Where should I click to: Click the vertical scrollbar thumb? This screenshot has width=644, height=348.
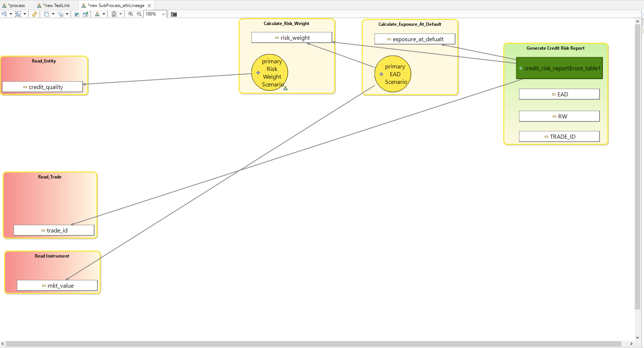(x=637, y=167)
